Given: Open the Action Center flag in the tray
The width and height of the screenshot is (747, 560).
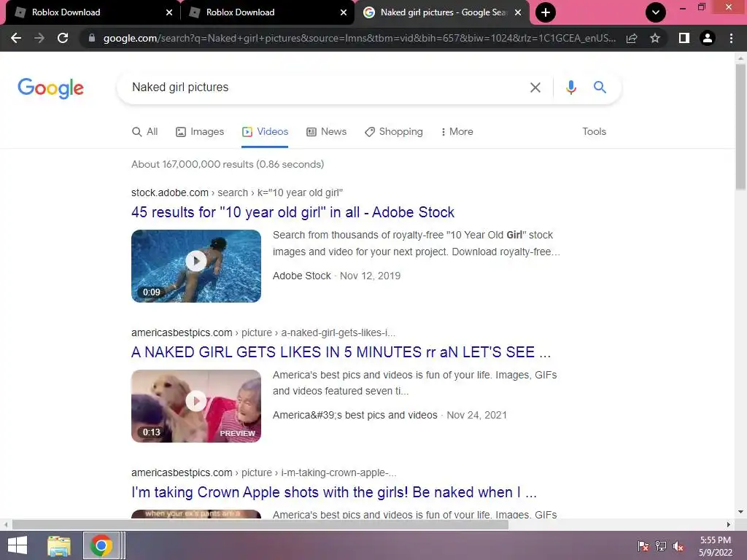Looking at the screenshot, I should tap(643, 546).
